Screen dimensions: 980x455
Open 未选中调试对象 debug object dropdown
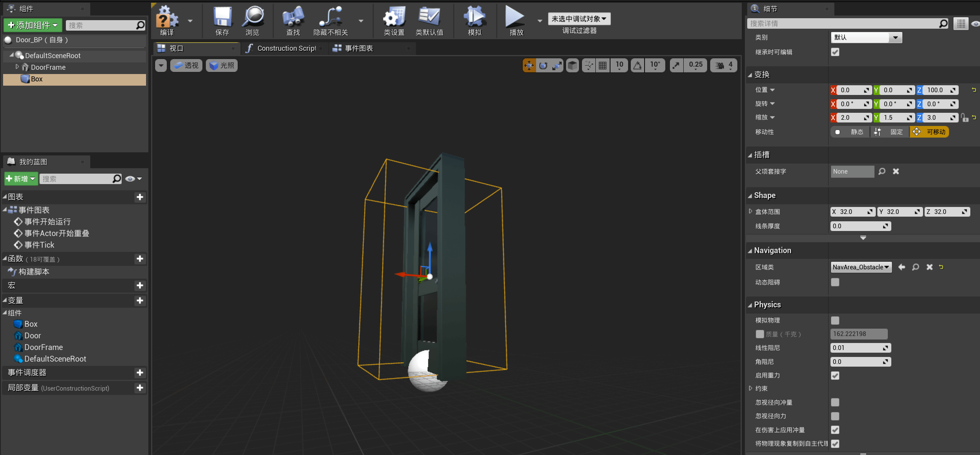579,19
